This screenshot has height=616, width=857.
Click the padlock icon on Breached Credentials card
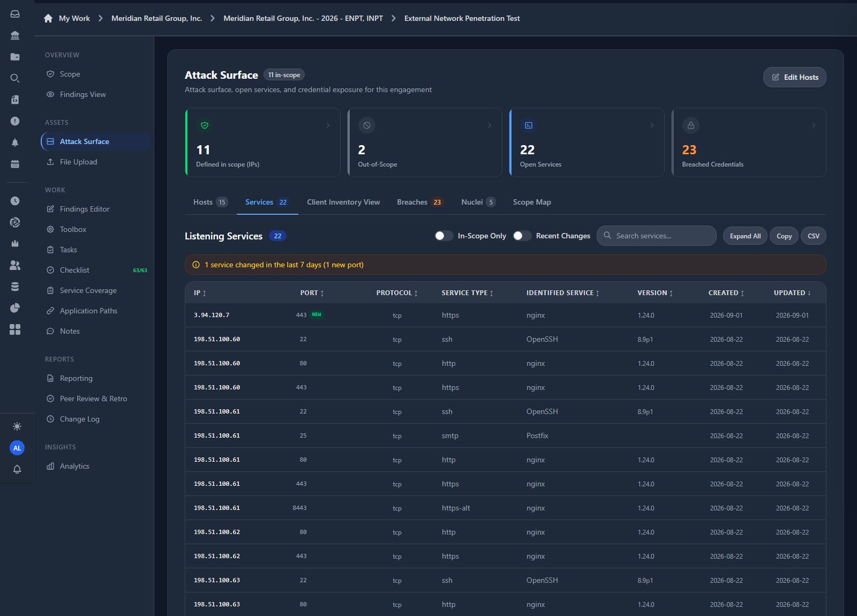[691, 125]
